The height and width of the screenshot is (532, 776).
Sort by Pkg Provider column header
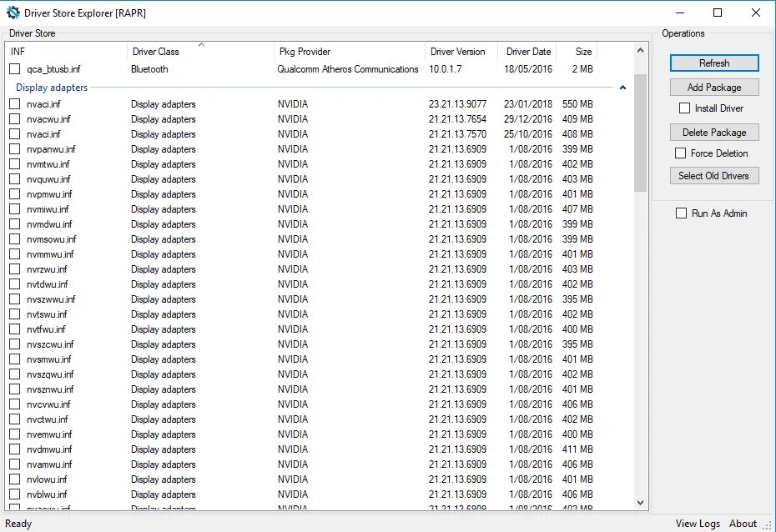coord(350,52)
